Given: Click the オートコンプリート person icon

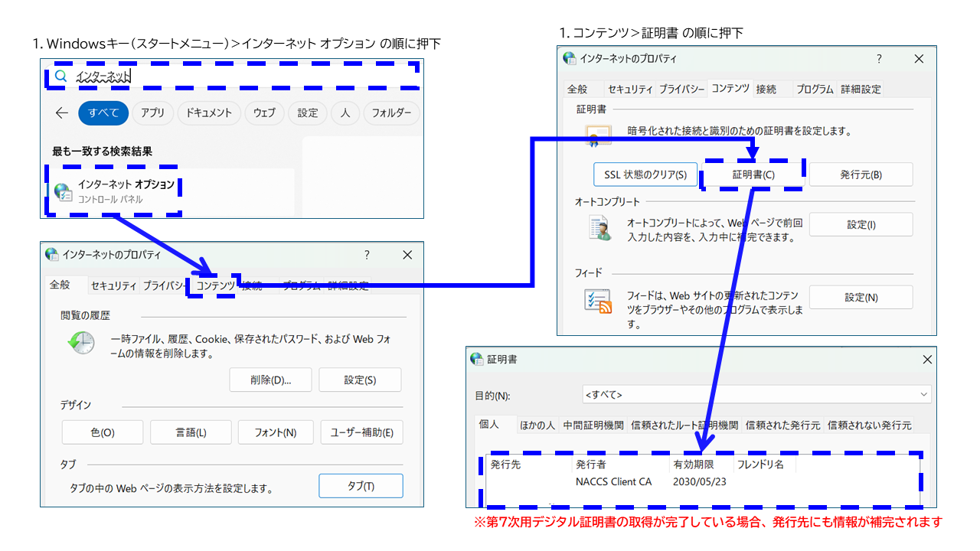Looking at the screenshot, I should pyautogui.click(x=599, y=228).
